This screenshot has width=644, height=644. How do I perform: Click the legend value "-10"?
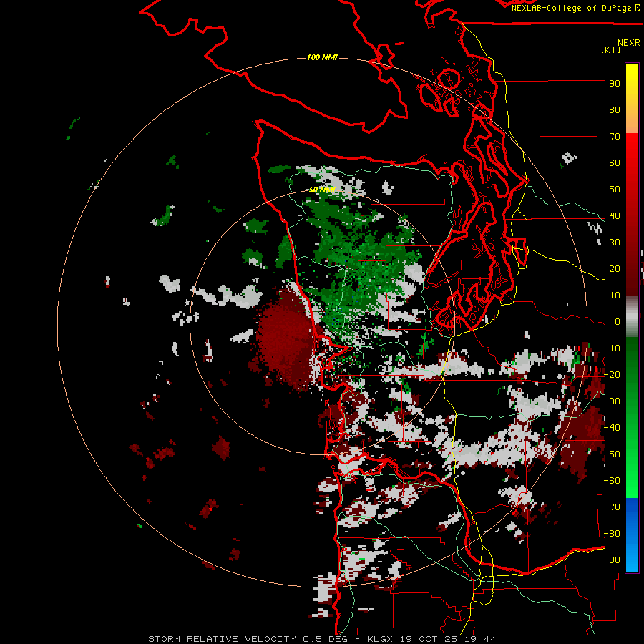point(612,348)
